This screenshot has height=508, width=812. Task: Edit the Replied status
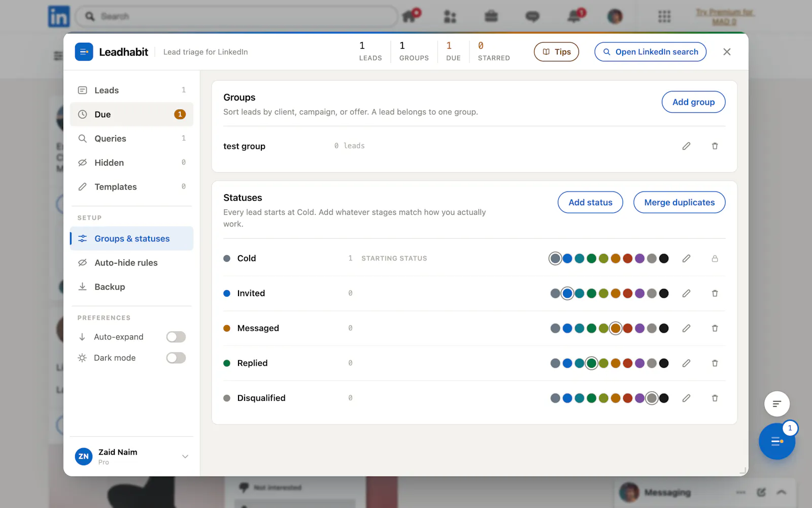[x=686, y=363]
